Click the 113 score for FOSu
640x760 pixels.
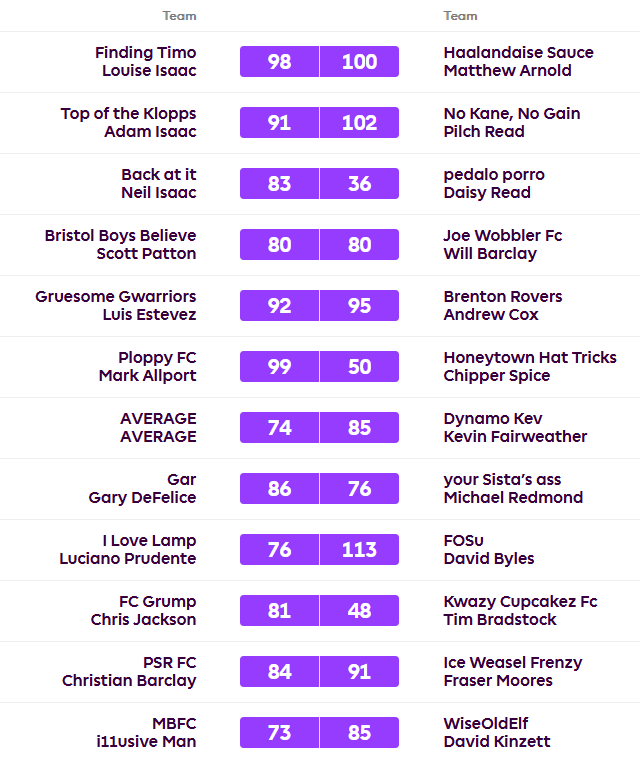359,550
